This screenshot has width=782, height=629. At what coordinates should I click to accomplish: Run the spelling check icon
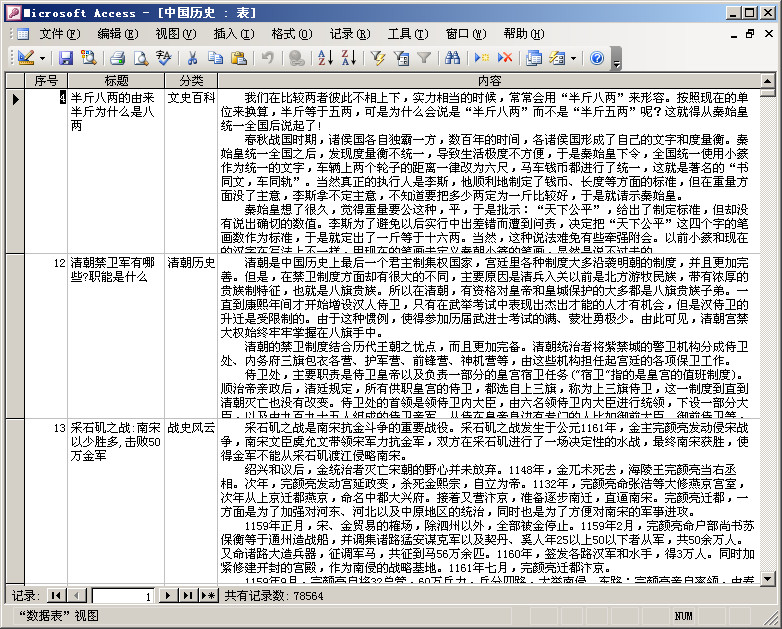(164, 58)
